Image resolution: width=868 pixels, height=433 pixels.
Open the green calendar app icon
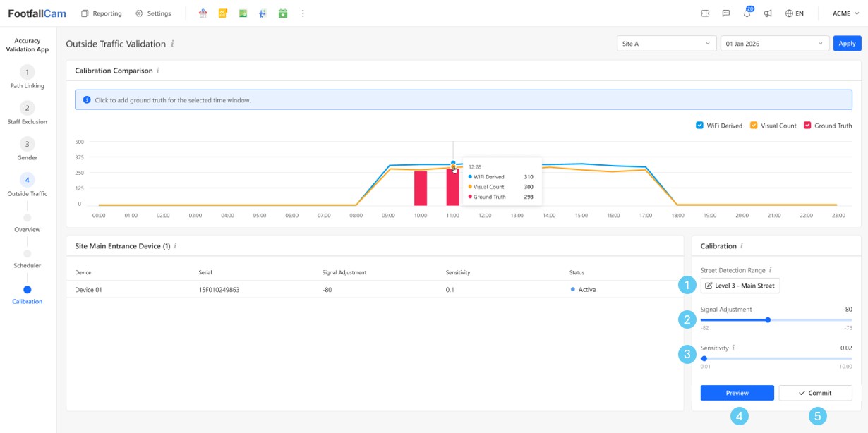click(x=283, y=13)
